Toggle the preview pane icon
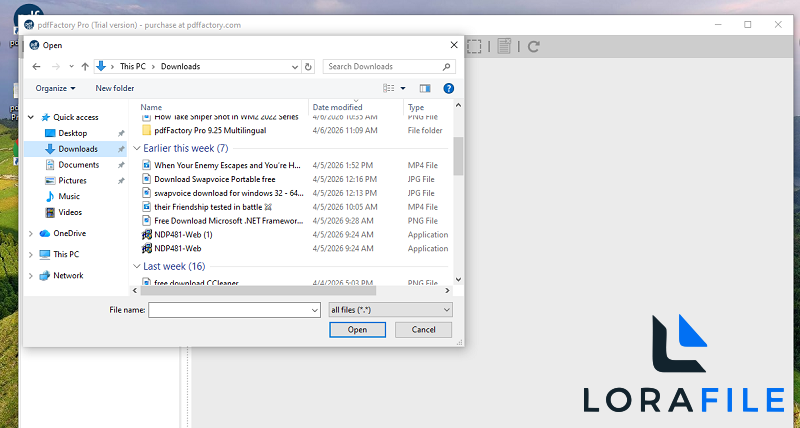The width and height of the screenshot is (800, 428). click(424, 88)
